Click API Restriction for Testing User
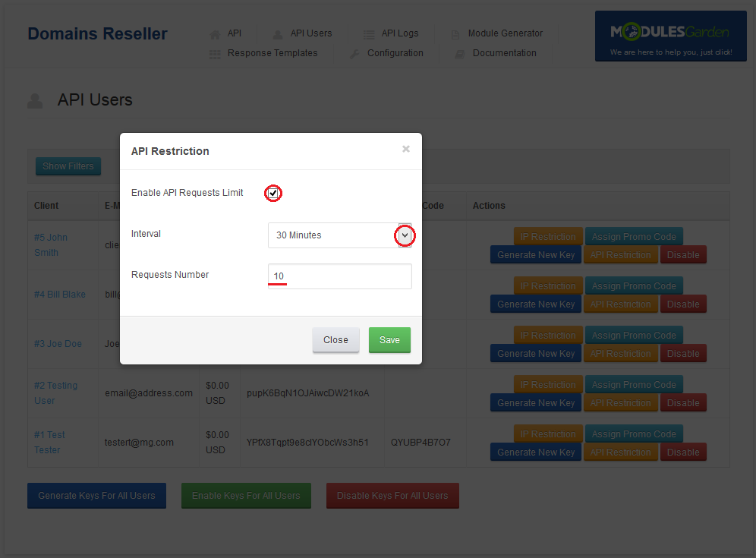 pyautogui.click(x=621, y=402)
